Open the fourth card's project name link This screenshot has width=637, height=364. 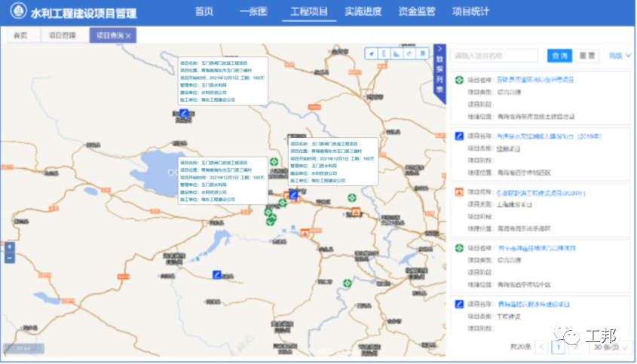click(536, 248)
